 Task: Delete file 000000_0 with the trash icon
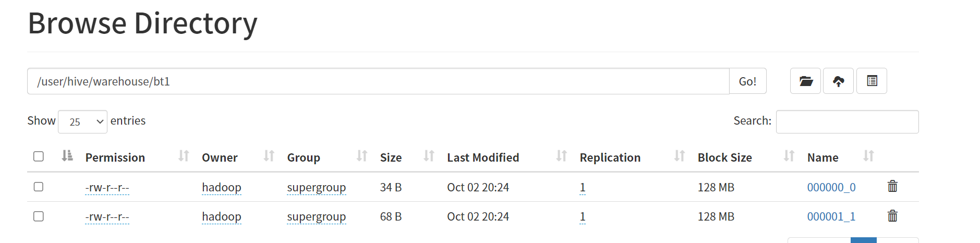point(892,186)
